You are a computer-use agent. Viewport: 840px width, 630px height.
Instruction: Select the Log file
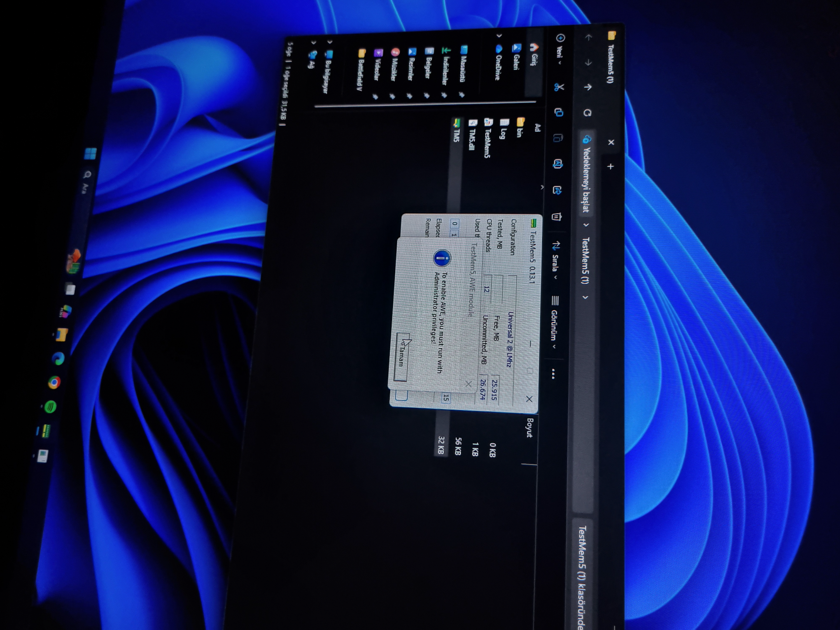504,129
